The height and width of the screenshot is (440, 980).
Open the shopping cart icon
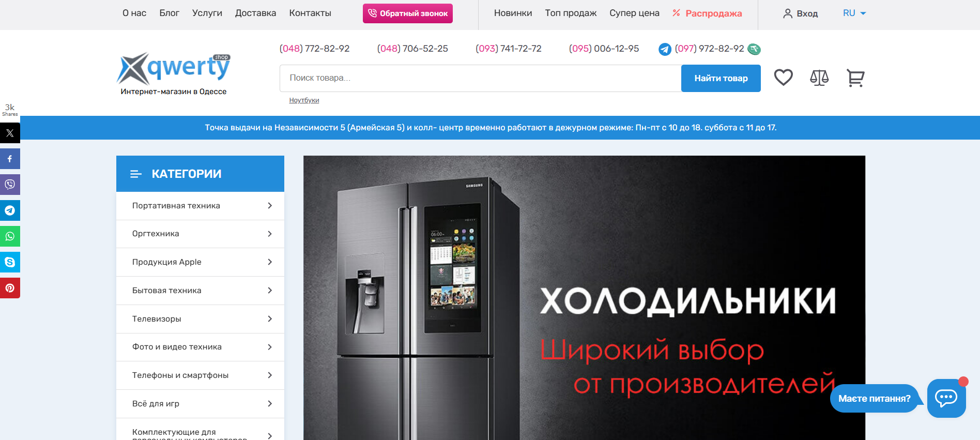pos(855,78)
